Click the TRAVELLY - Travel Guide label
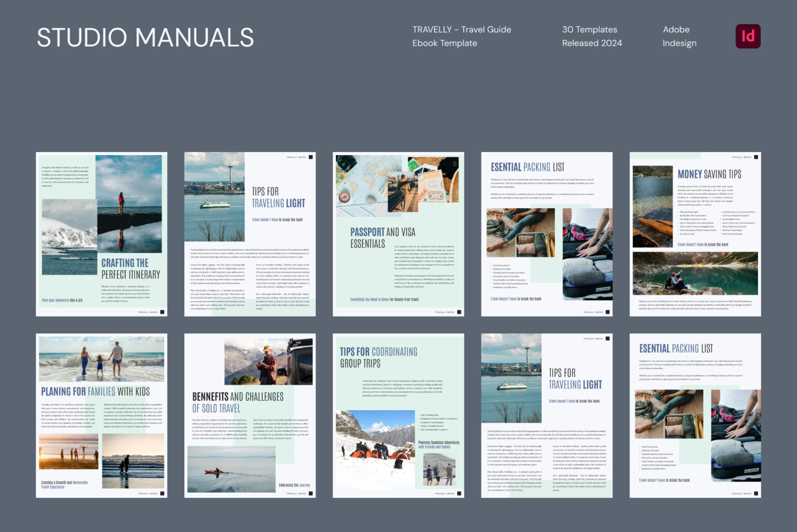The image size is (797, 532). [x=461, y=30]
